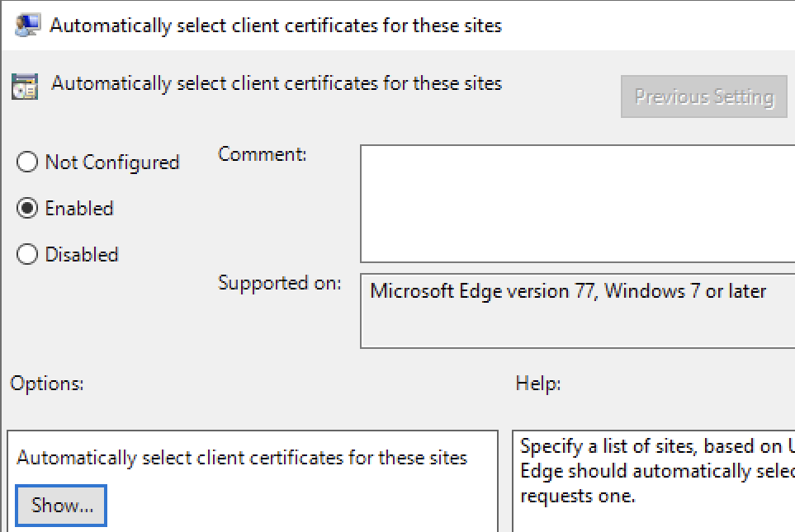
Task: Click the Supported on: label
Action: coord(280,283)
